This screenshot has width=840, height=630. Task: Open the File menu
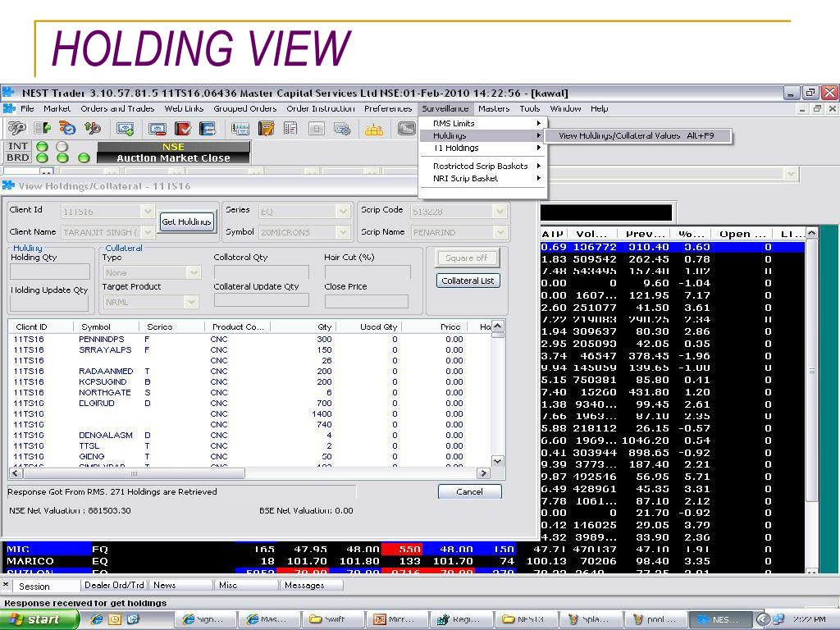click(27, 109)
